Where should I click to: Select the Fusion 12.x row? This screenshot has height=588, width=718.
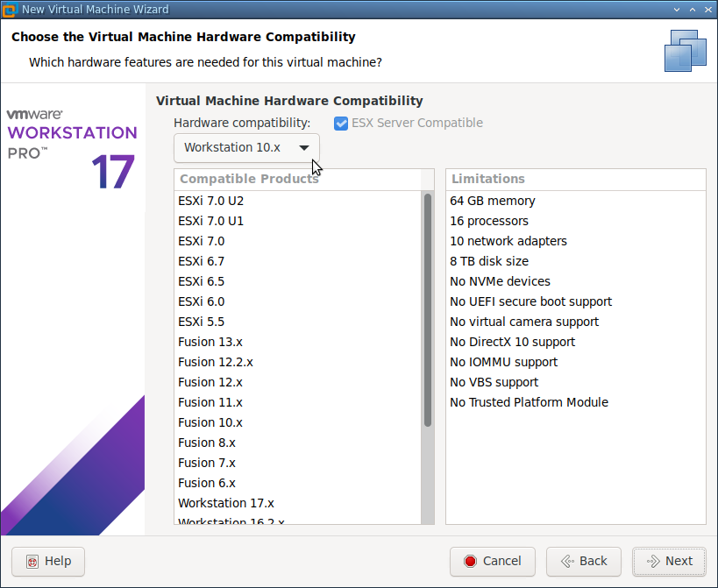298,382
